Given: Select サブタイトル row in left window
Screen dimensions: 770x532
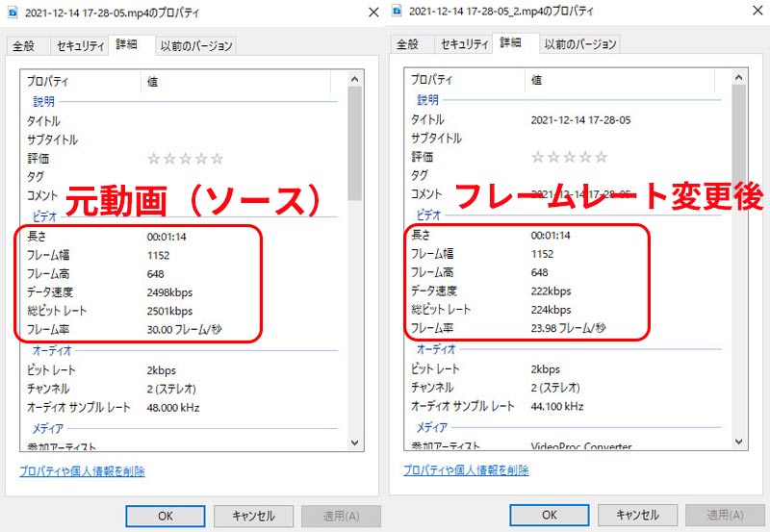Looking at the screenshot, I should 183,139.
